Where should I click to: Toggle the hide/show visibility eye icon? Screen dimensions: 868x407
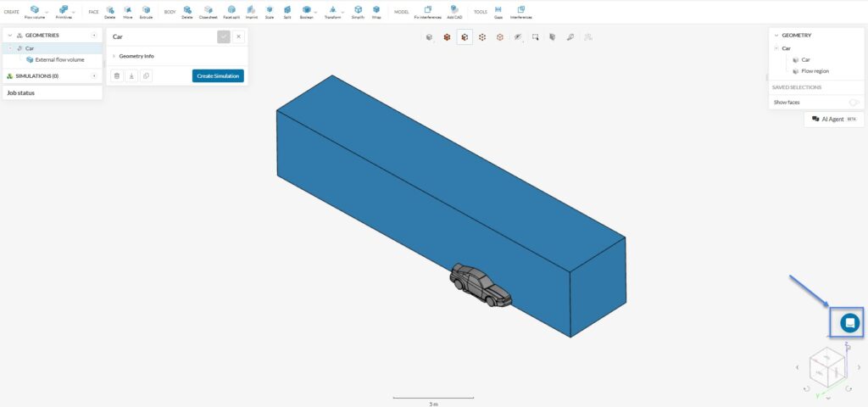click(x=518, y=37)
